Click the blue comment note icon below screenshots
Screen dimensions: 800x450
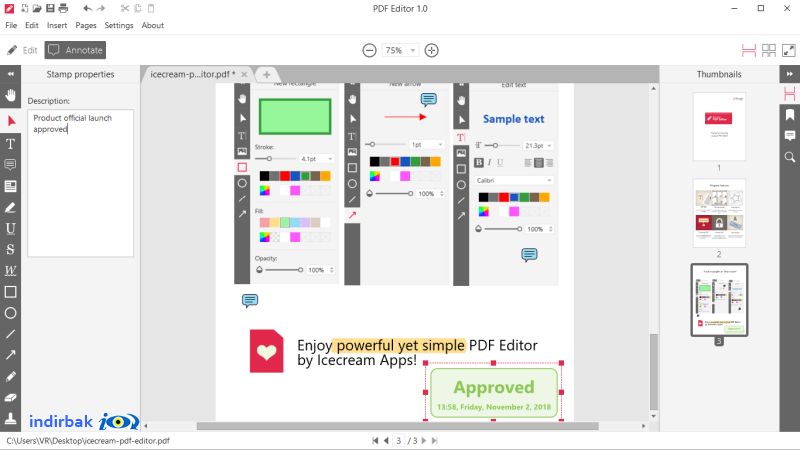(249, 301)
